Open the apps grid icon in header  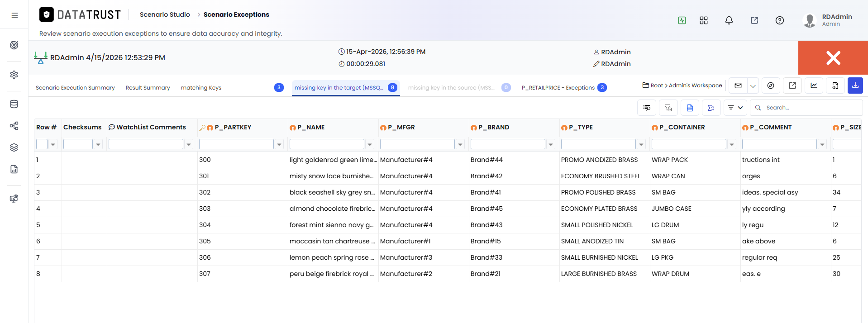pyautogui.click(x=704, y=20)
